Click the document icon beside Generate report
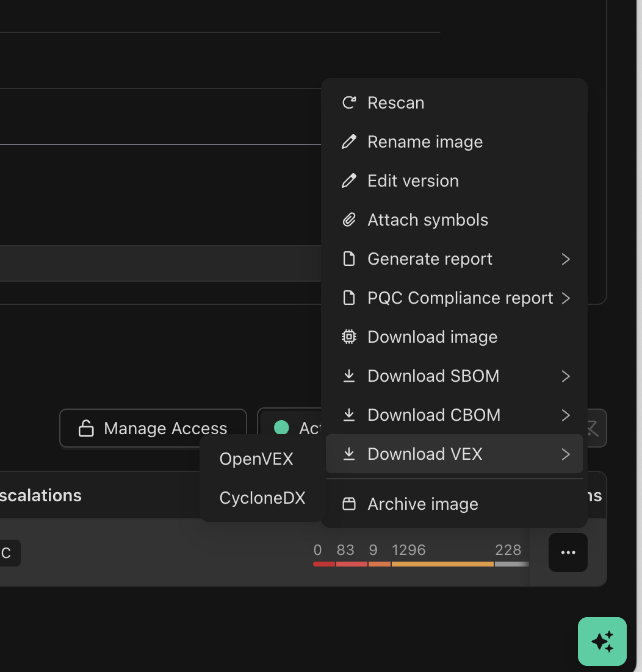Viewport: 642px width, 672px height. (x=349, y=259)
